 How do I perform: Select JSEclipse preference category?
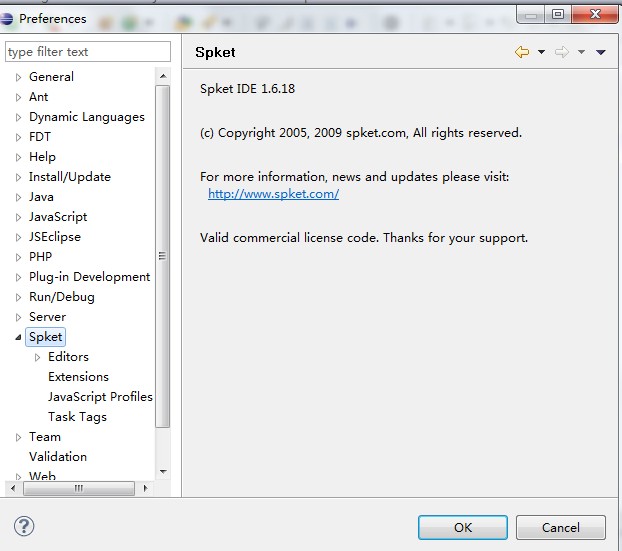pos(55,237)
